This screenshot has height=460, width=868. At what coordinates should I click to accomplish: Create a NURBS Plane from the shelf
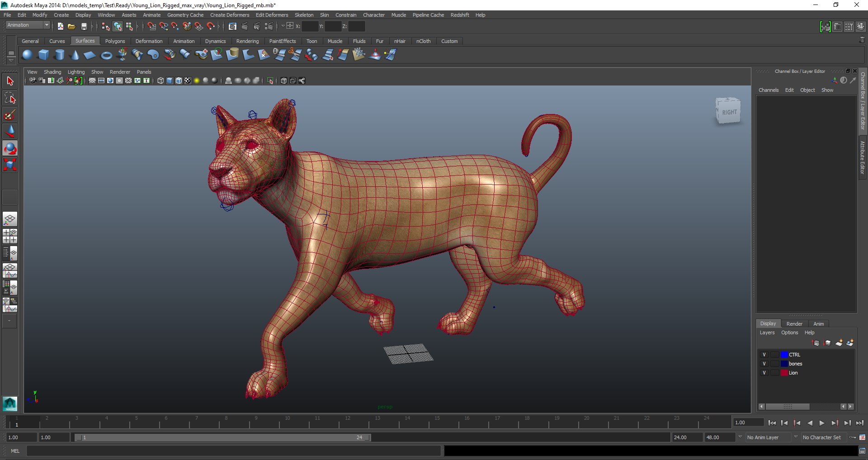[90, 55]
